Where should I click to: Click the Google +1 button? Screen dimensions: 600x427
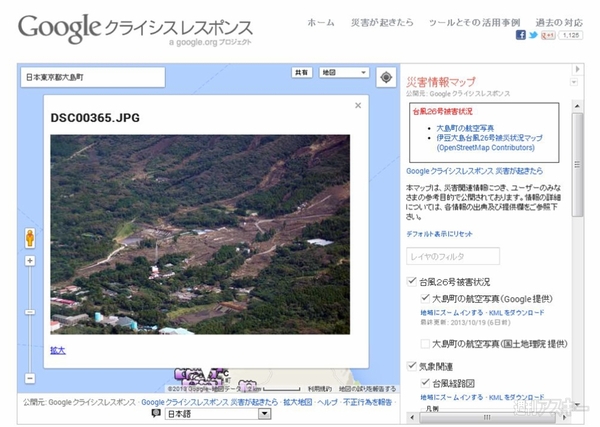(548, 35)
